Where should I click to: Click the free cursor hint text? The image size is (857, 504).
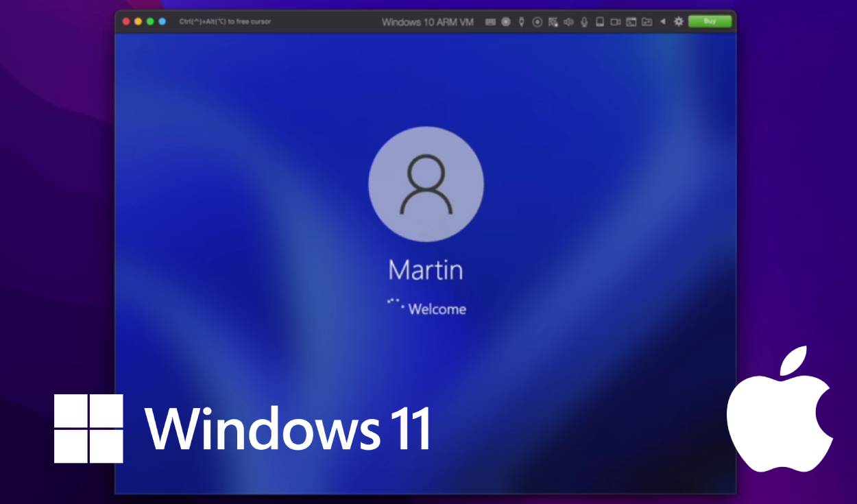coord(226,22)
